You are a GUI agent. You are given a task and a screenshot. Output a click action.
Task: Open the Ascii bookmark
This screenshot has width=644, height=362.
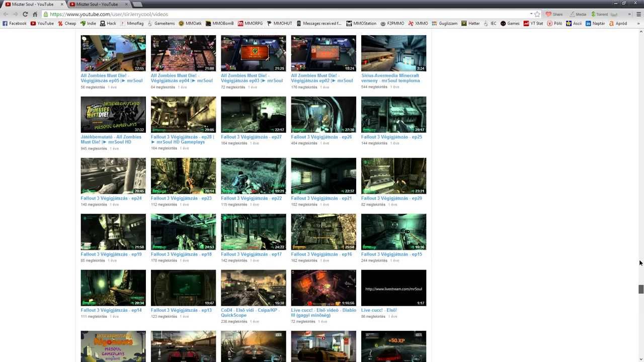click(x=574, y=23)
